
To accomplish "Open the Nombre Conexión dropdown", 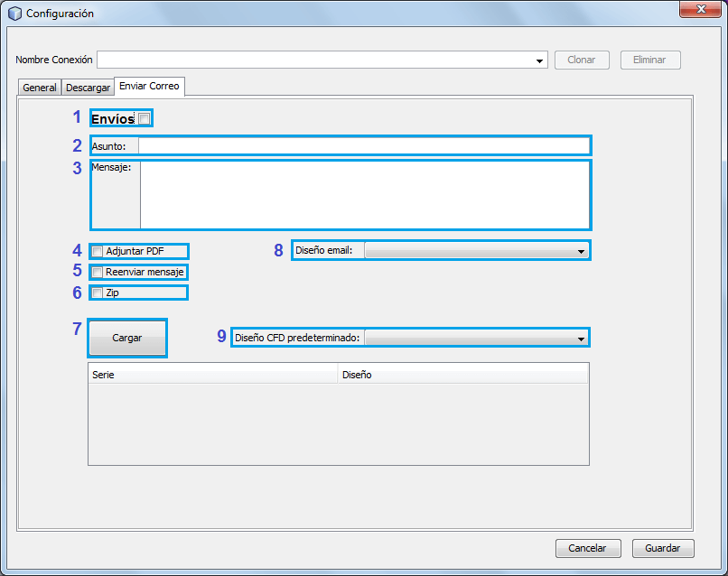I will click(x=540, y=60).
